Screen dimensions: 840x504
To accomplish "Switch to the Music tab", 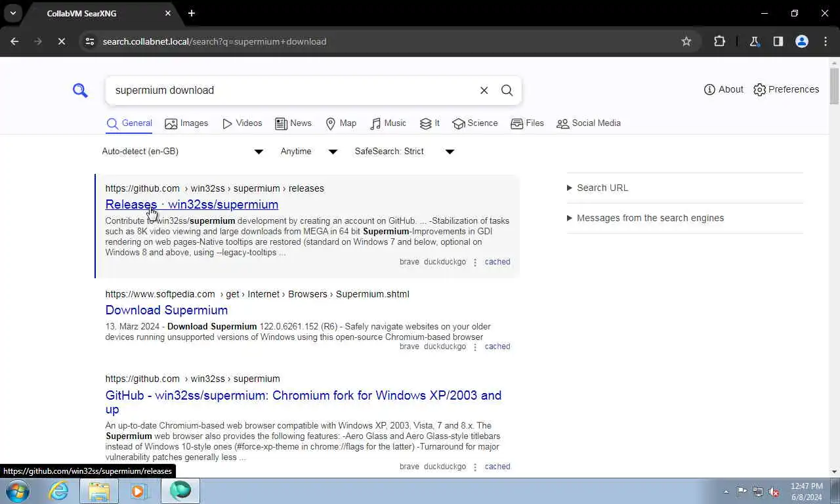I will (x=388, y=123).
